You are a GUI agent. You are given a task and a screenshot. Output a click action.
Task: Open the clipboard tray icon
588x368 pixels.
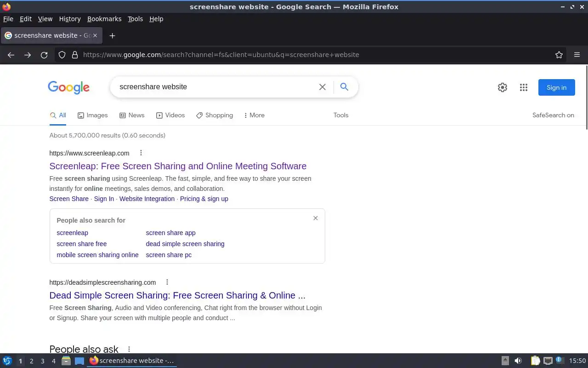[535, 361]
